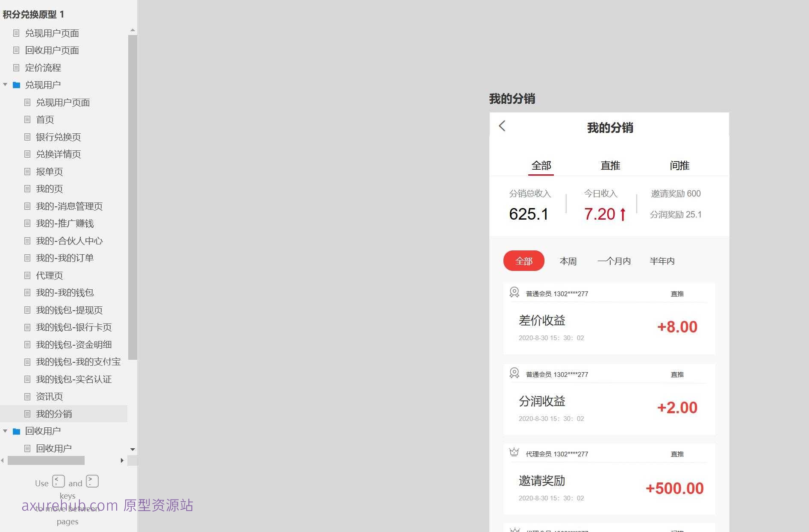Collapse the 回收用户 folder with its triangle
Image resolution: width=809 pixels, height=532 pixels.
[5, 431]
